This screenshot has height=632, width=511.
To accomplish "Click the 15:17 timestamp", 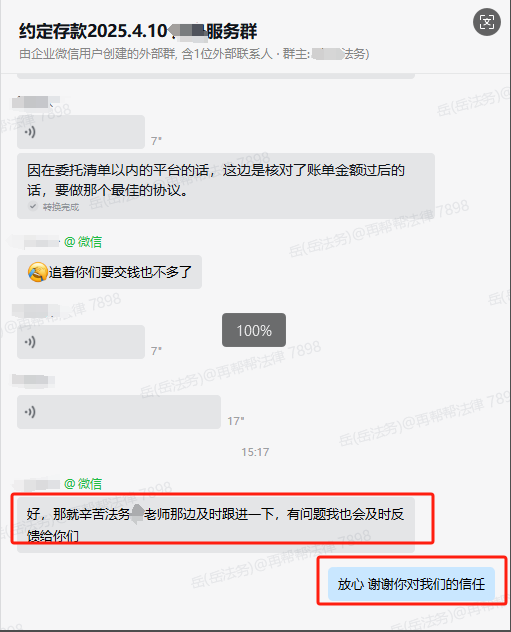I will (255, 452).
